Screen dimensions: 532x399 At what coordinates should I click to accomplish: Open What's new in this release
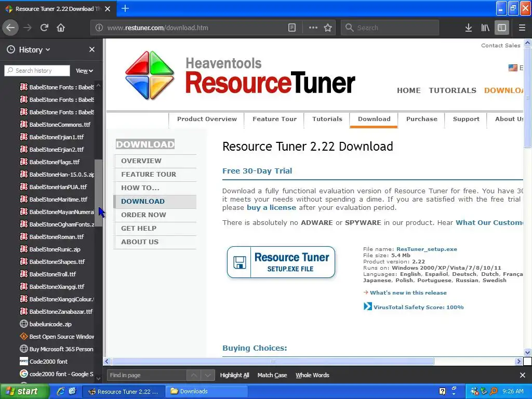click(x=408, y=293)
